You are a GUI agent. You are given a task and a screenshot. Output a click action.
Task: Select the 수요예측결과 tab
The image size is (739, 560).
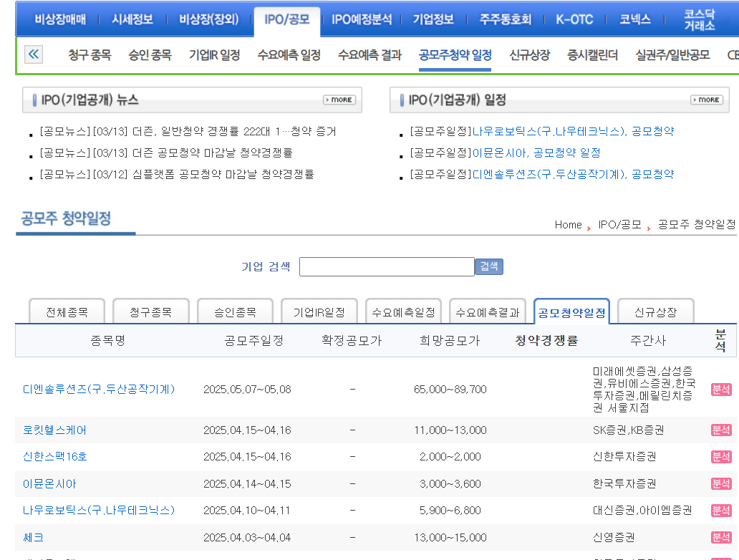click(x=487, y=311)
